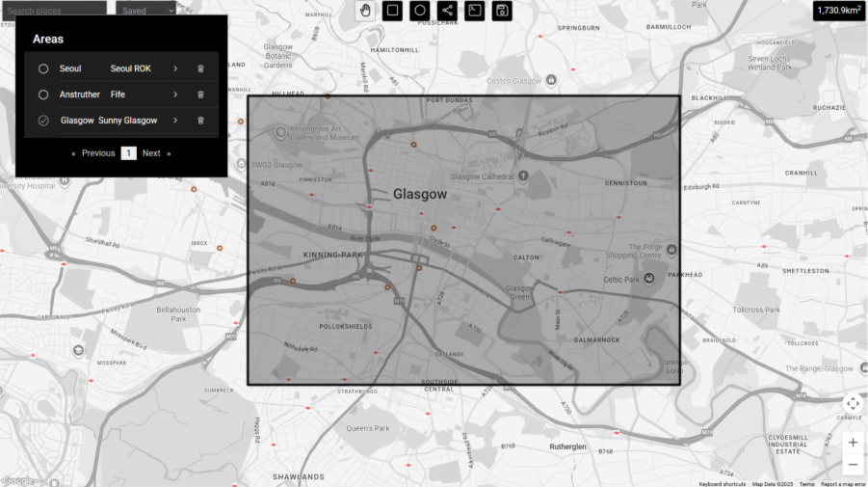Screen dimensions: 868x487
Task: Delete the Seoul area with trash icon
Action: point(200,68)
